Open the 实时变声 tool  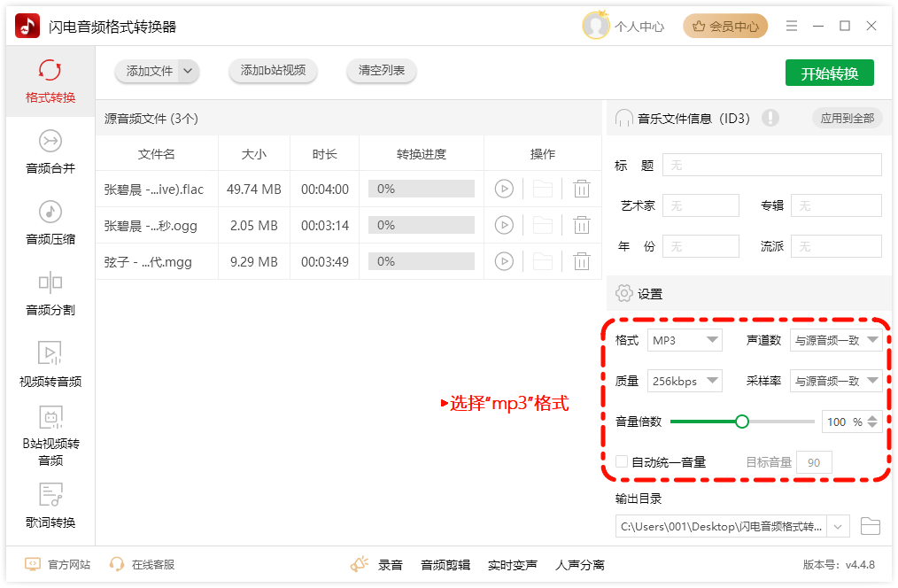[x=513, y=565]
